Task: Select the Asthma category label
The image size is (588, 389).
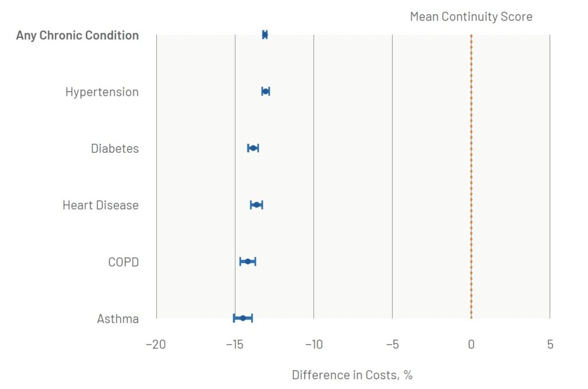Action: point(118,318)
